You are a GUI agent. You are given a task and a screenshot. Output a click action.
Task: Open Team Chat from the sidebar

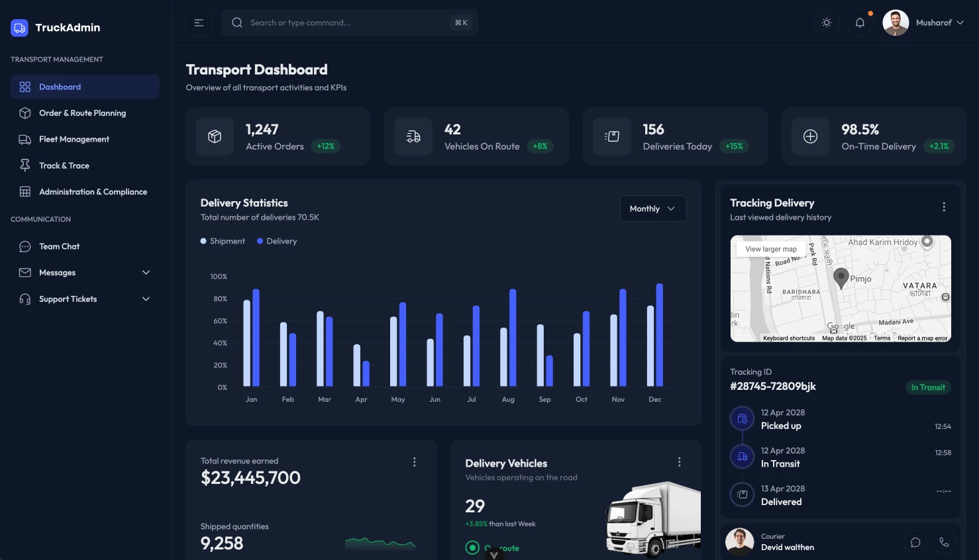click(x=59, y=246)
